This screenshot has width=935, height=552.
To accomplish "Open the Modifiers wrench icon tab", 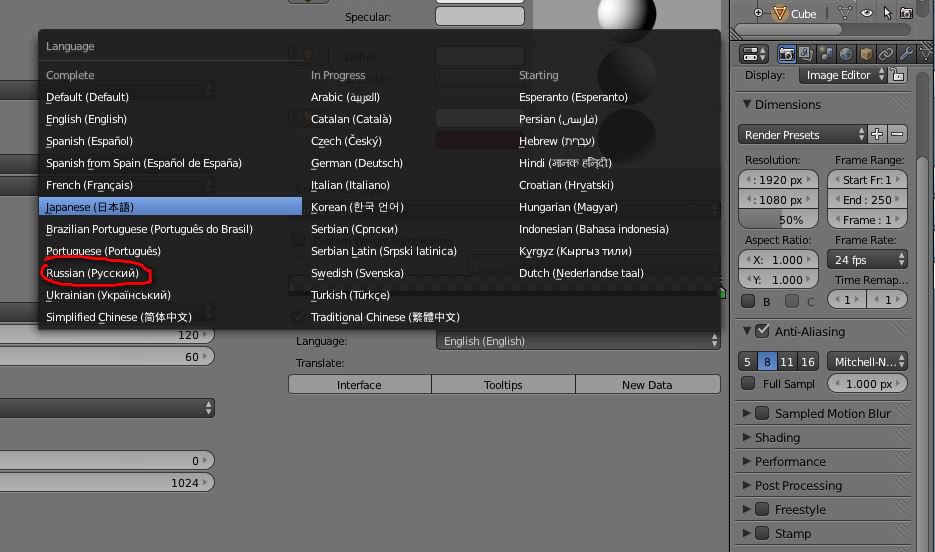I will pos(905,54).
